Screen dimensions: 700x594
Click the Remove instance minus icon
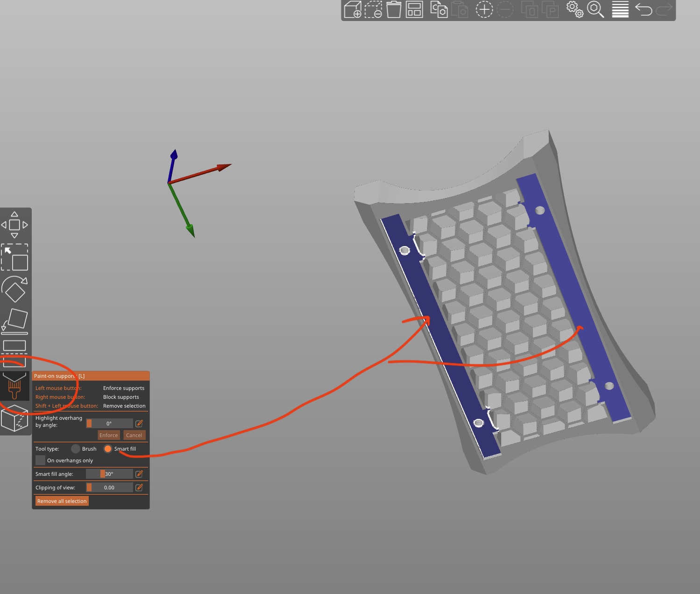505,9
